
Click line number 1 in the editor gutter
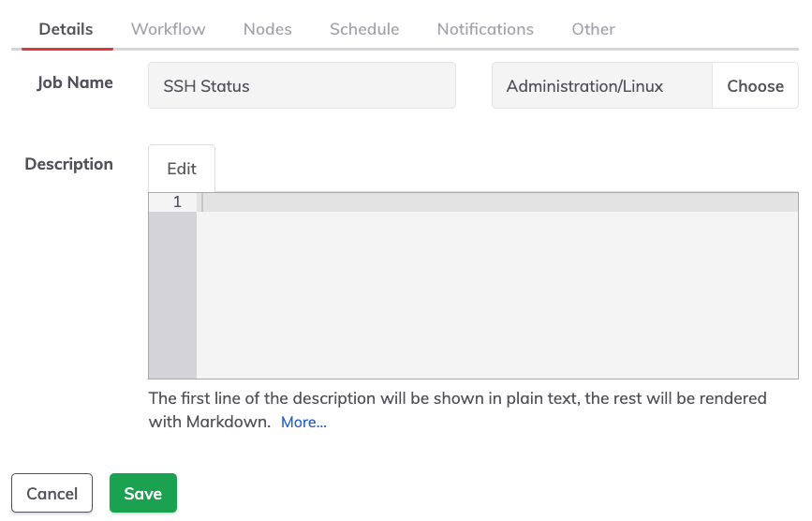point(177,202)
